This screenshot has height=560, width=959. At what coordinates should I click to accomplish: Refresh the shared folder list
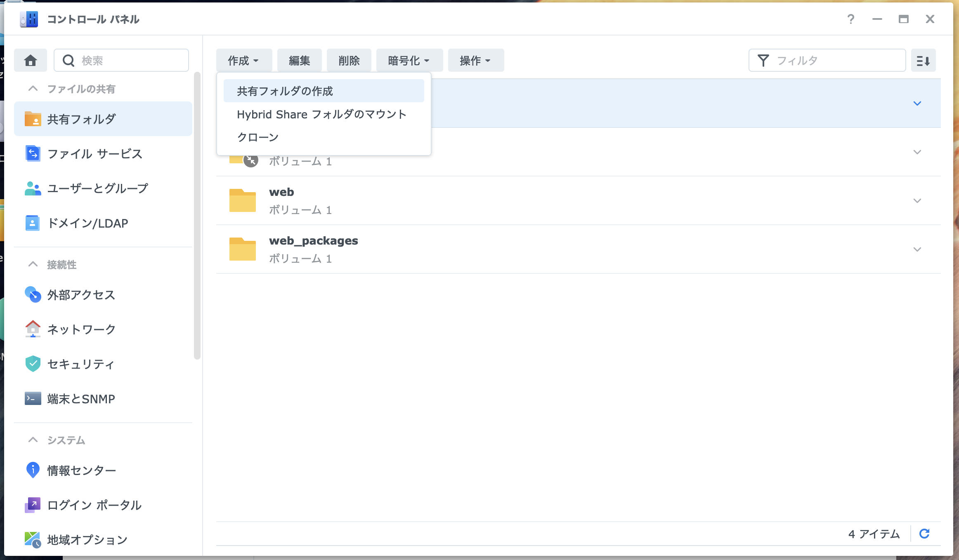point(925,533)
